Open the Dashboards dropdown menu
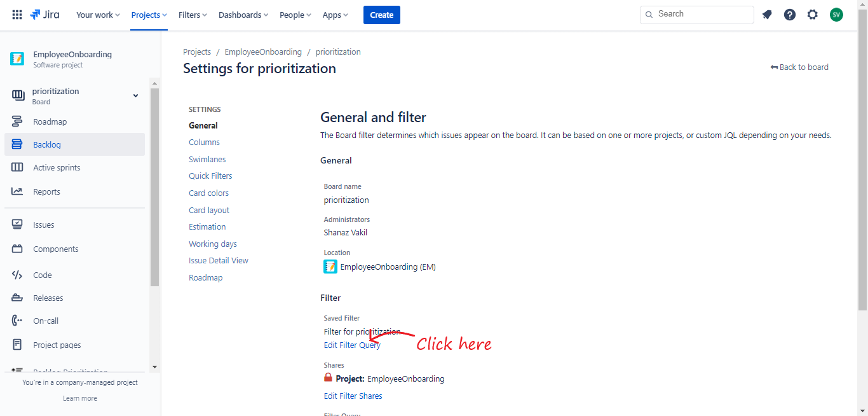 pyautogui.click(x=243, y=15)
